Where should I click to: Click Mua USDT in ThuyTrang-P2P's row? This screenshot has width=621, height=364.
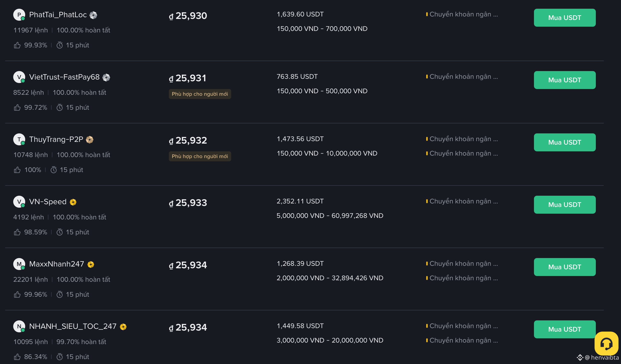pos(565,142)
